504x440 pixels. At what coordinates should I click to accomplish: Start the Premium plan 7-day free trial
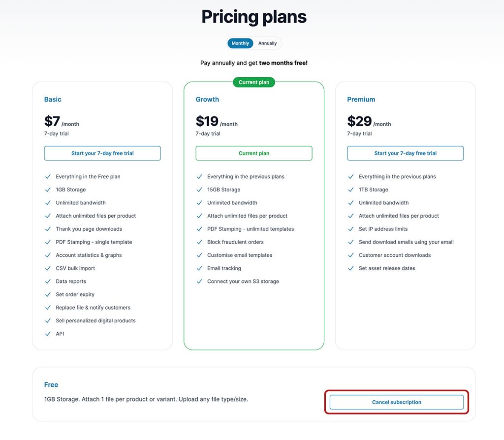(405, 153)
